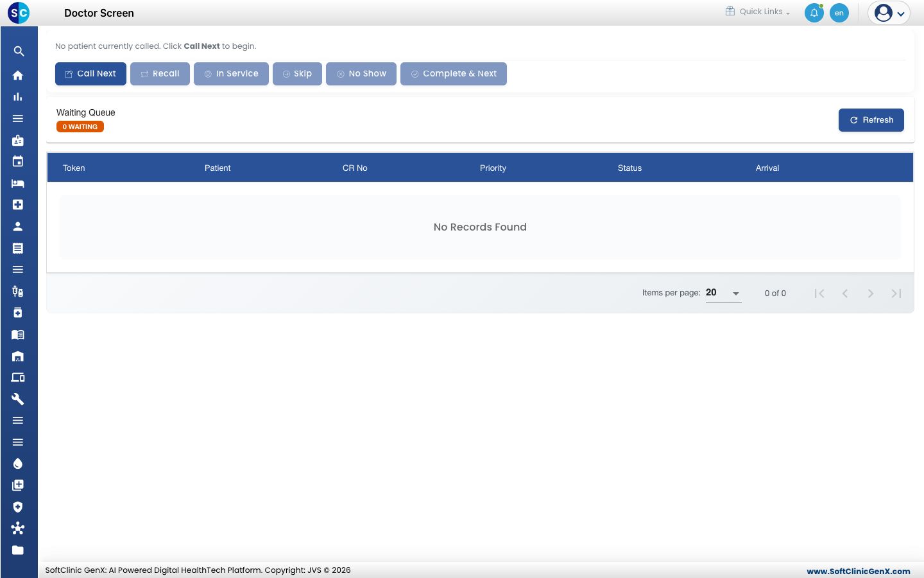Screen dimensions: 924x578
Task: Open the bar chart dashboard icon
Action: click(18, 97)
